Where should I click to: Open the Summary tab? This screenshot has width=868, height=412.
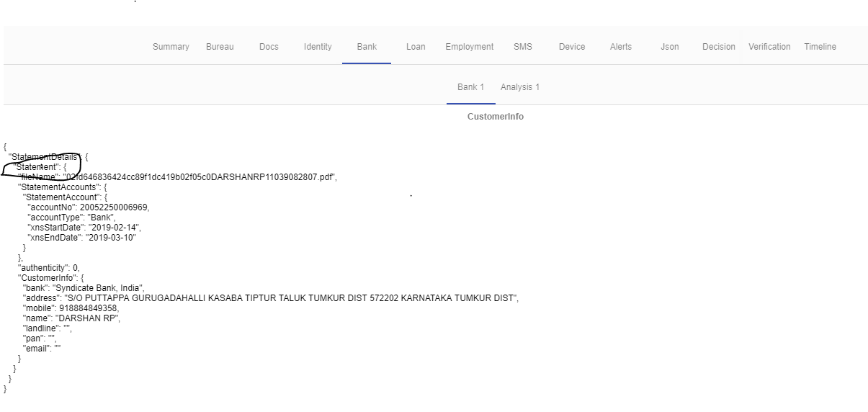point(171,47)
